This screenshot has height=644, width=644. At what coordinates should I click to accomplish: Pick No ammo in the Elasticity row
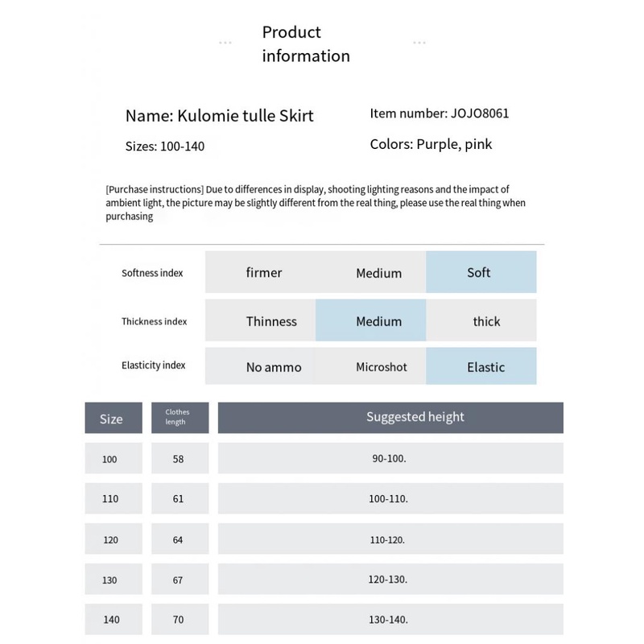[x=274, y=366]
